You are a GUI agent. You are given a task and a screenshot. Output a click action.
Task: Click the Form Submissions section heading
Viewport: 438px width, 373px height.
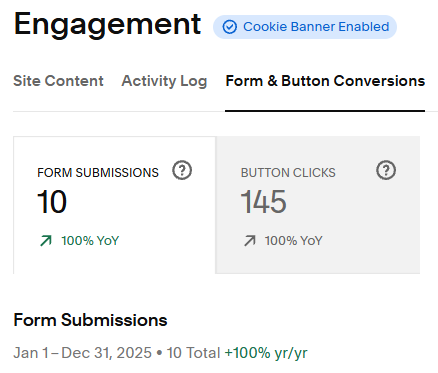click(x=90, y=320)
